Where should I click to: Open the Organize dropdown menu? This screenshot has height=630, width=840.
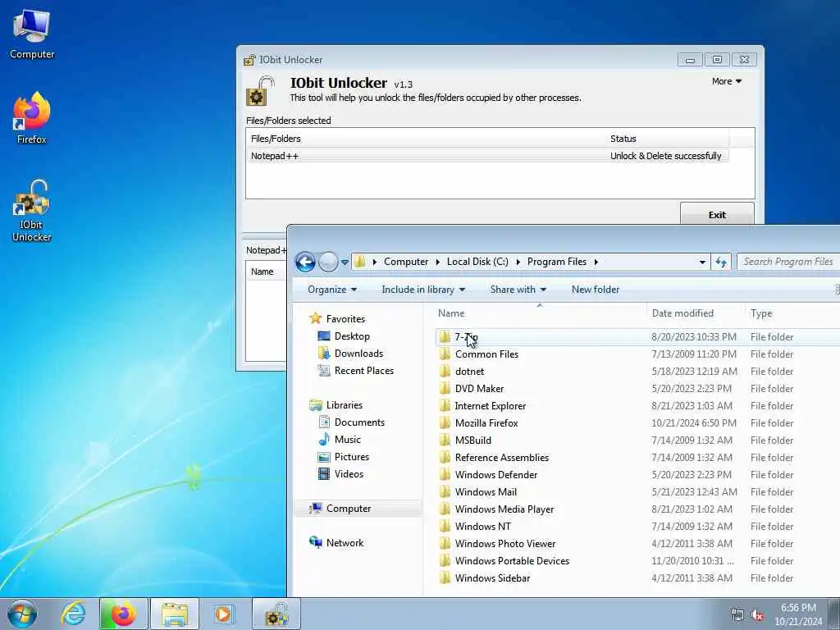point(332,290)
